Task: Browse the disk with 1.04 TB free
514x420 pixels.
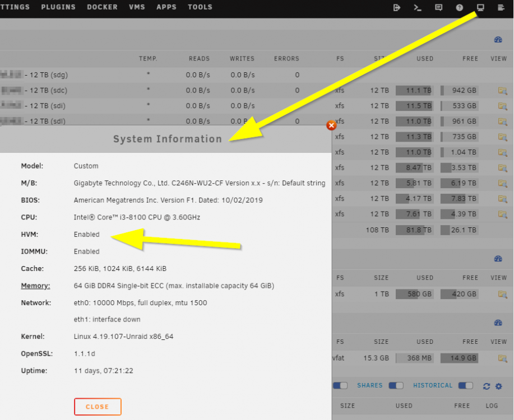Action: click(503, 152)
